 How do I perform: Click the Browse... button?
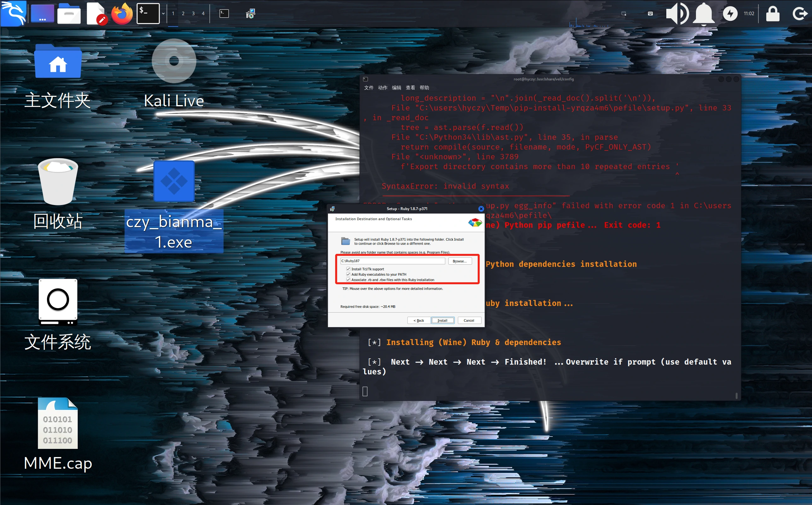pos(460,261)
